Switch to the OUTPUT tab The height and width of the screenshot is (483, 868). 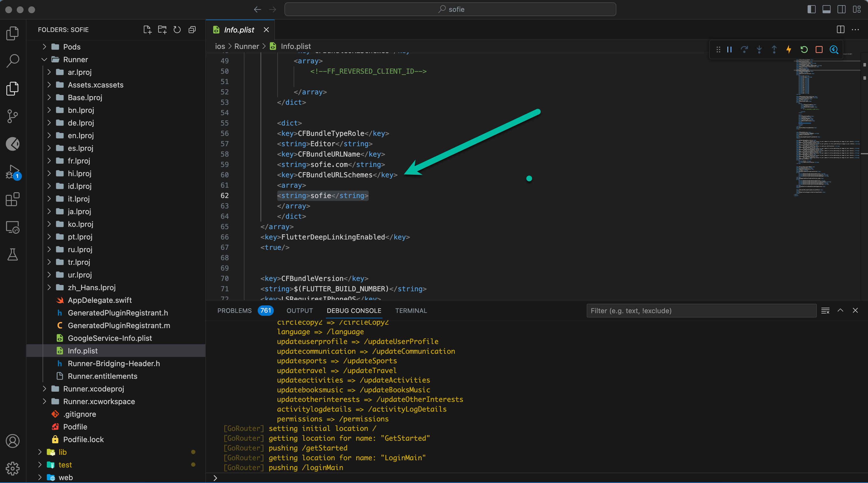click(299, 311)
